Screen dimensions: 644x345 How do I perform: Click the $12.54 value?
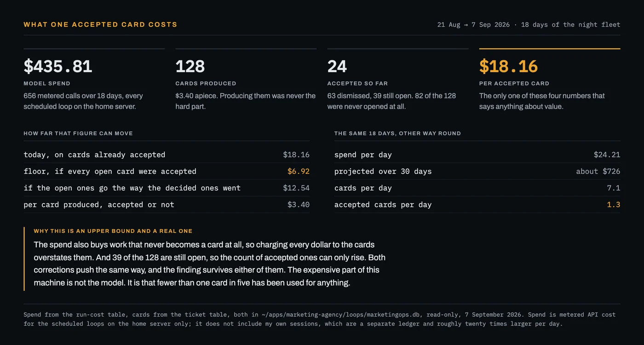pos(296,188)
